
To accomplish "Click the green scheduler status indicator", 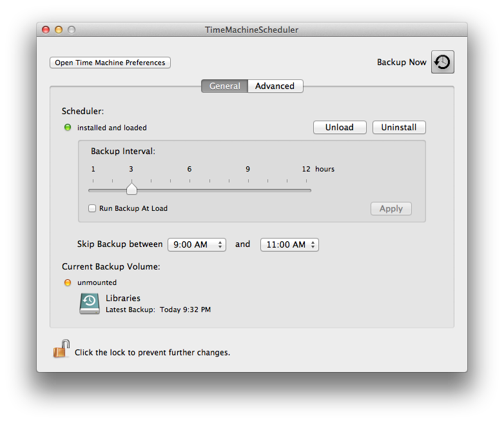I will click(x=68, y=128).
